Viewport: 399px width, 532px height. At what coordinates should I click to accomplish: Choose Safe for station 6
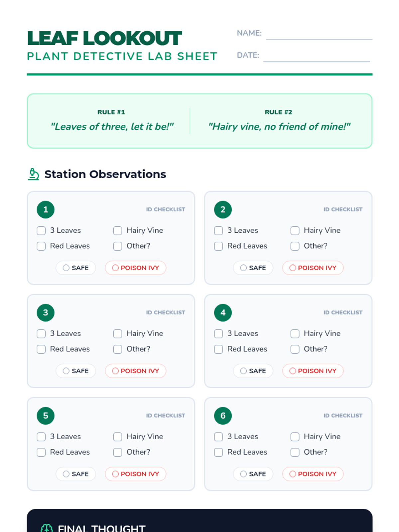point(253,474)
